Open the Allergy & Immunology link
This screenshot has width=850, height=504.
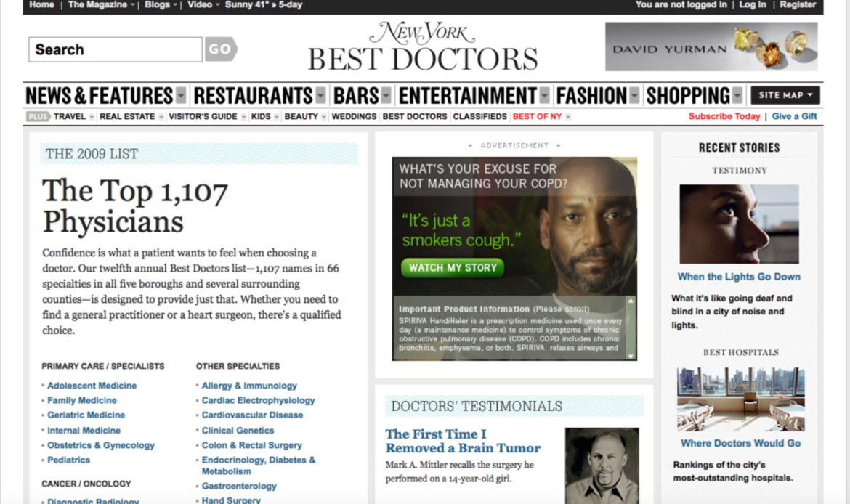[x=249, y=386]
